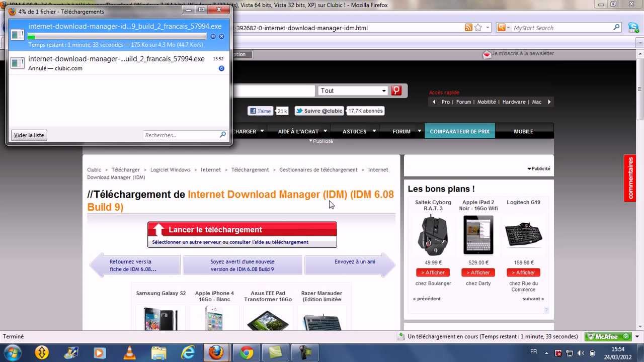The height and width of the screenshot is (362, 644).
Task: Bookmark page with the star icon
Action: coord(478,28)
